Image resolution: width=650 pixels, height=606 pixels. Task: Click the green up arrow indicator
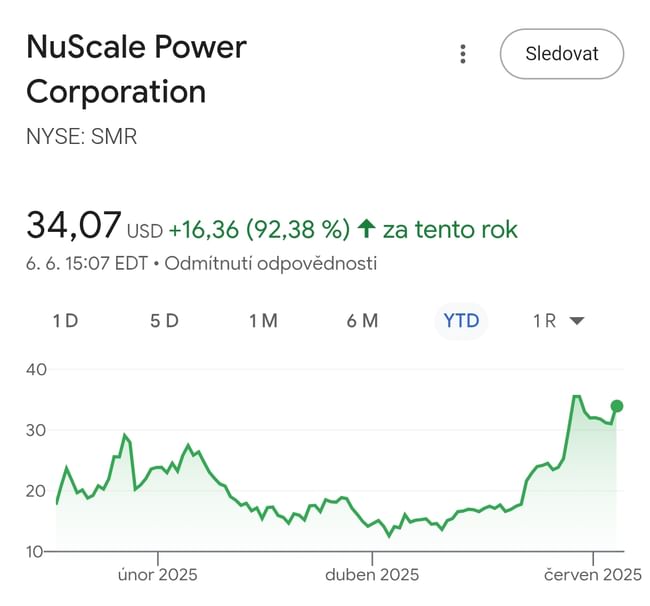366,229
